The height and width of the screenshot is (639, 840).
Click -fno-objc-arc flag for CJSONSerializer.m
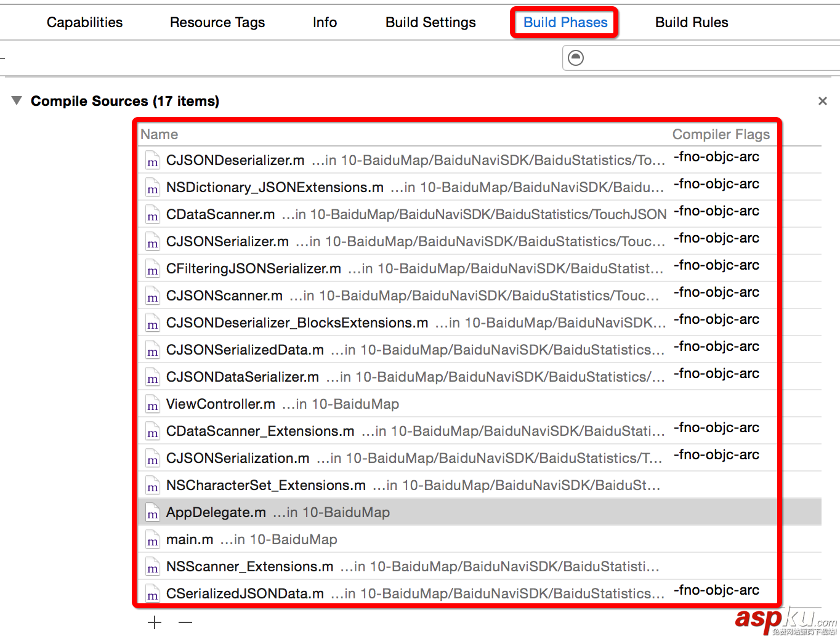[716, 238]
